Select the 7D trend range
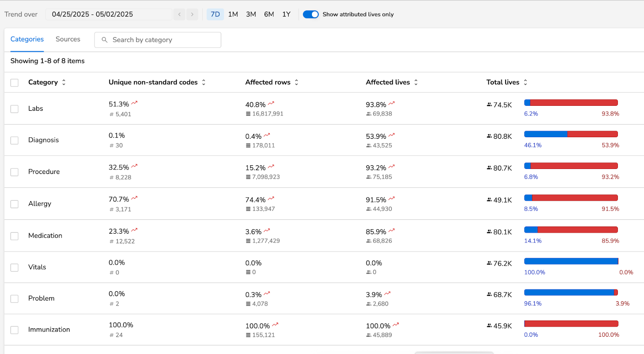 click(x=215, y=14)
